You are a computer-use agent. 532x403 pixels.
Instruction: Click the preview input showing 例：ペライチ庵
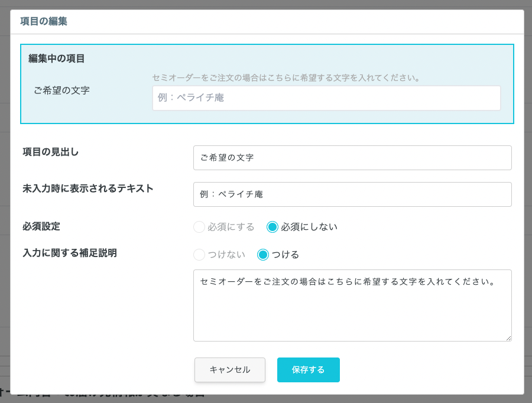[326, 98]
